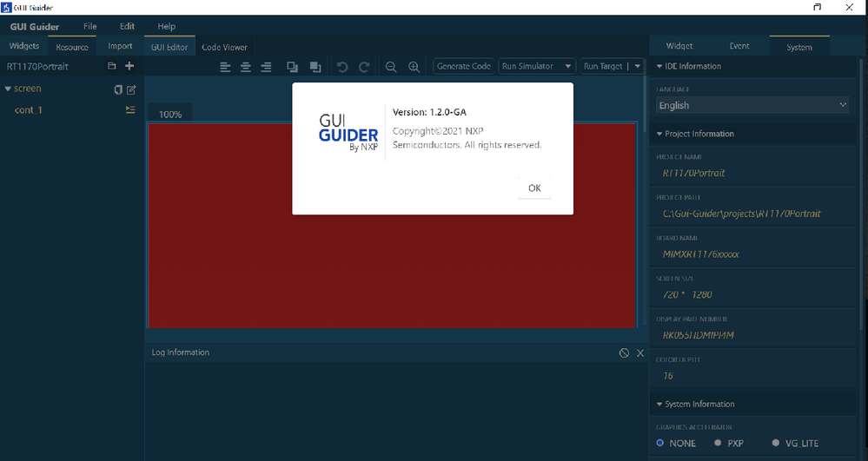The width and height of the screenshot is (868, 461).
Task: Click the 100% zoom label
Action: [x=170, y=114]
